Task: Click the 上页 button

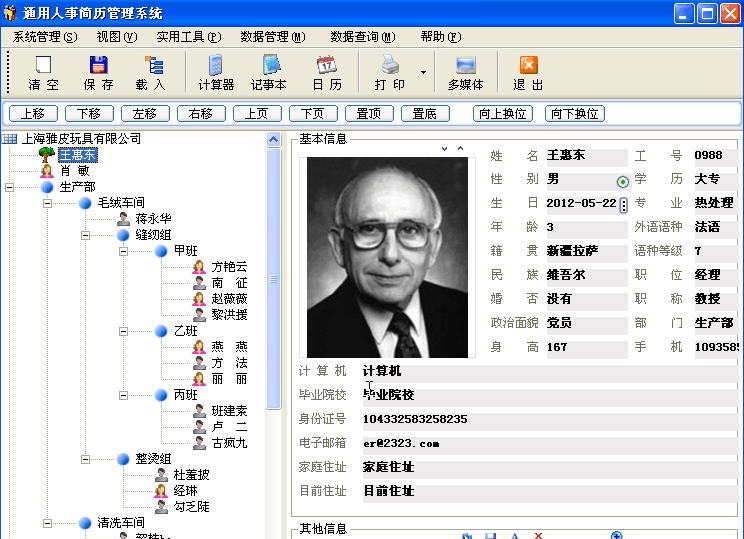Action: pos(257,113)
